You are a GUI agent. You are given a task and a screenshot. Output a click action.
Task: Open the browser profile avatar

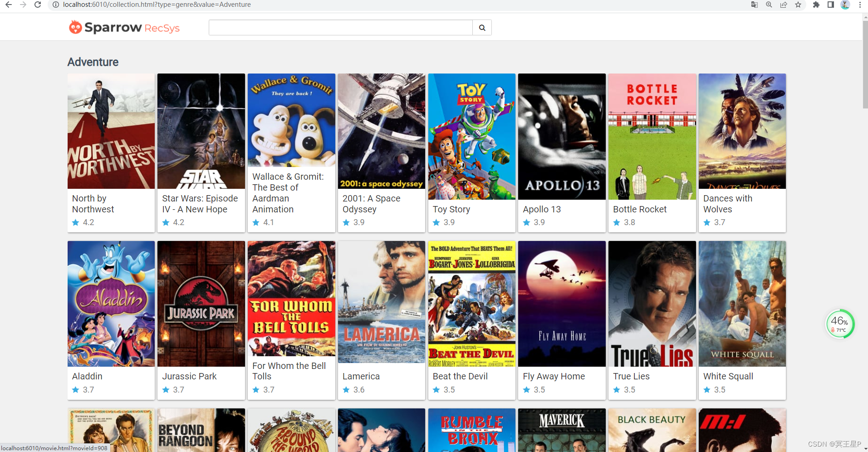845,5
